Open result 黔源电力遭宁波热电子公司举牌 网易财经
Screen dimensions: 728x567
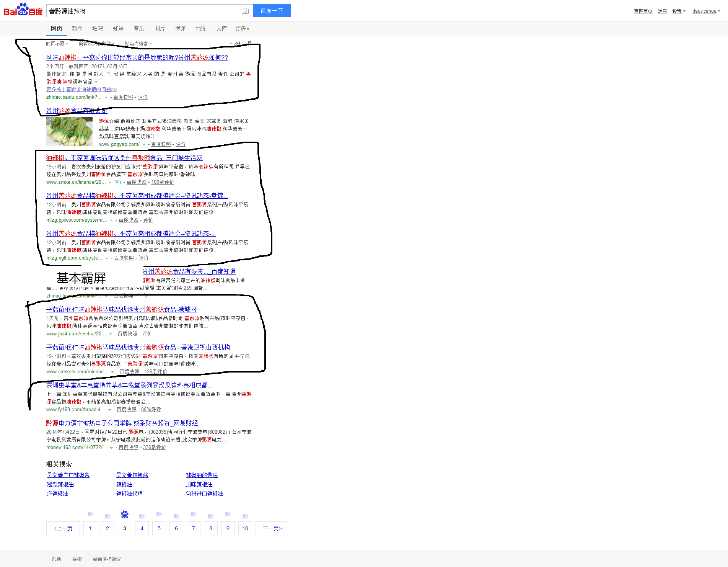(122, 423)
